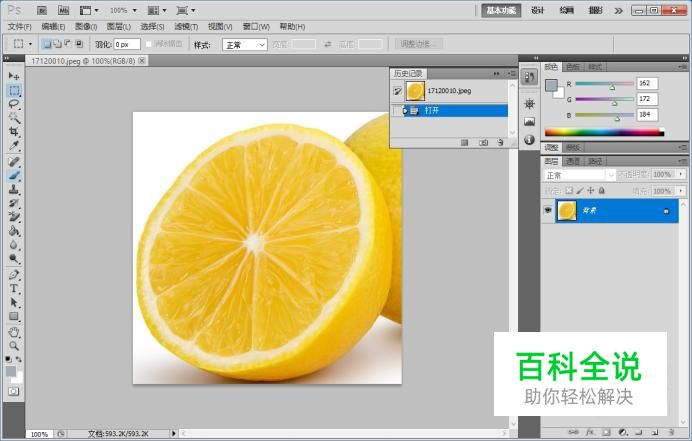The image size is (692, 441).
Task: Open the 滤镜(T) menu
Action: tap(186, 27)
